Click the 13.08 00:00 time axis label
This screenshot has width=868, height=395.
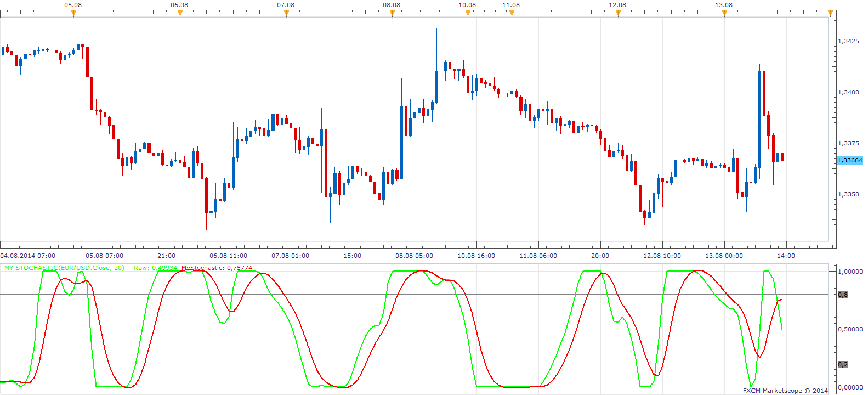724,256
